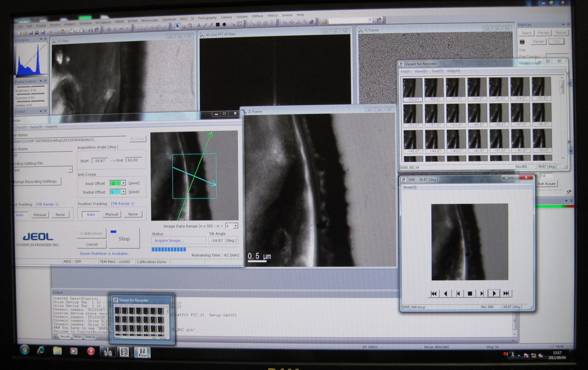Collapse the Histogram panel arrow
Screen dimensions: 588x370
click(x=41, y=39)
